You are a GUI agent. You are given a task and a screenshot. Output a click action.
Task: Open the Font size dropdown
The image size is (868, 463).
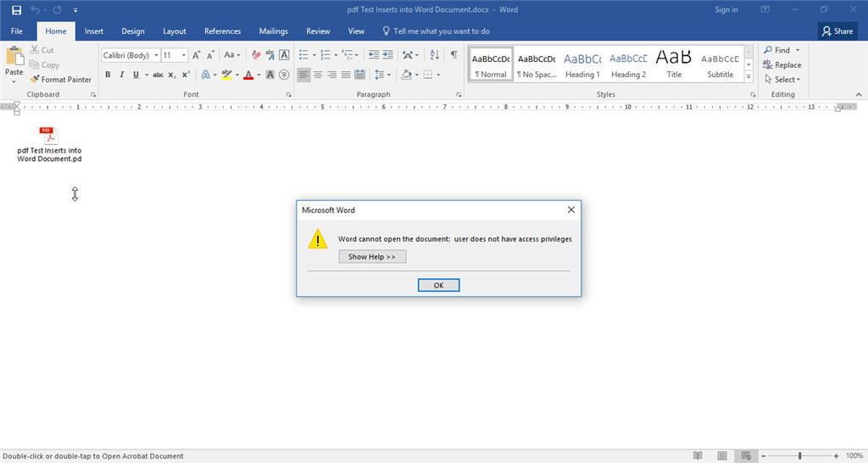(x=184, y=55)
